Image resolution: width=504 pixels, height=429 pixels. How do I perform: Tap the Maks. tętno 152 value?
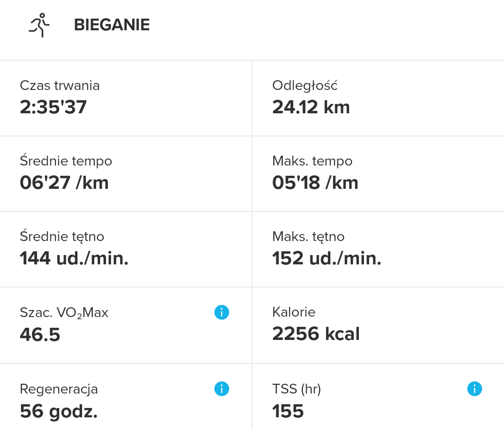point(327,258)
